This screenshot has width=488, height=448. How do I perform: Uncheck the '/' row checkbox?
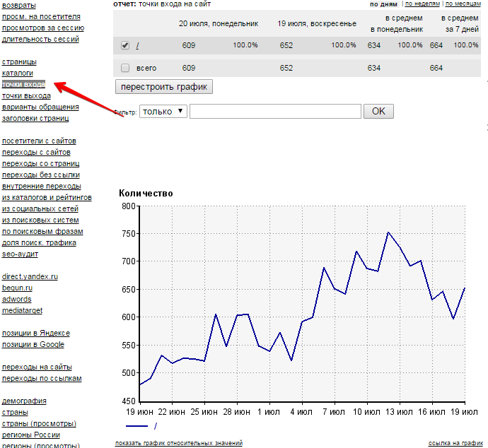point(125,45)
